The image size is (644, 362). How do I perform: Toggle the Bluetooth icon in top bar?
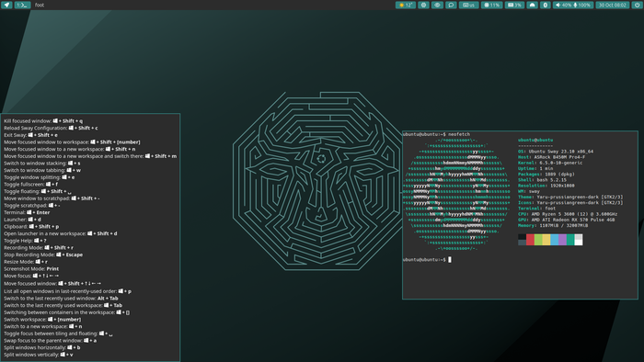click(x=545, y=5)
